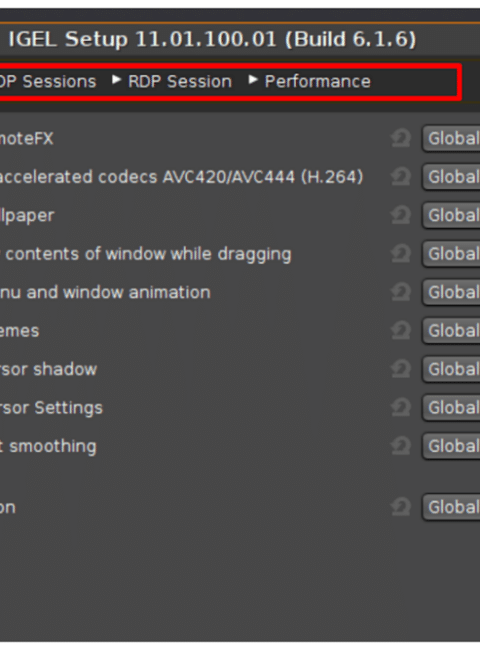Click reset icon beside RemoteFX setting
The width and height of the screenshot is (480, 650).
coord(401,138)
